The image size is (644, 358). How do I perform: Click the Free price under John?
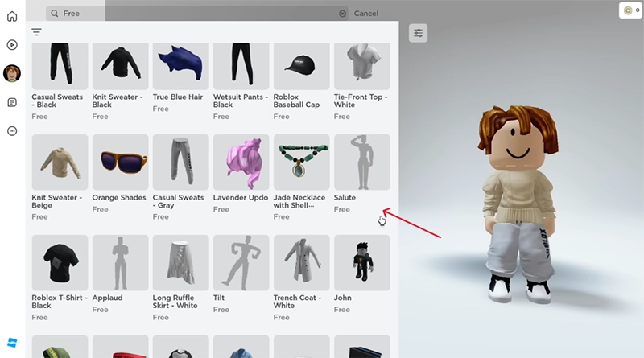coord(341,310)
